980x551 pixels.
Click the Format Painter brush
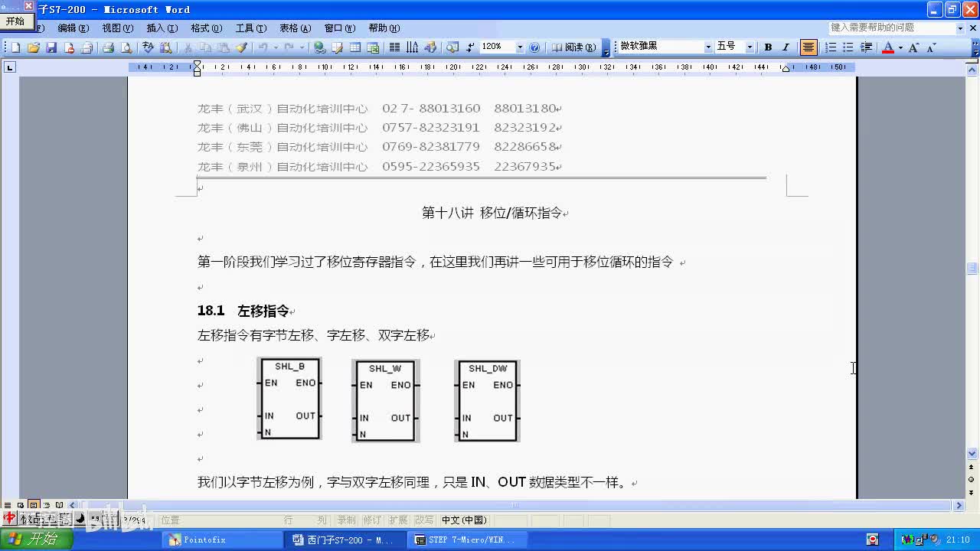(241, 47)
